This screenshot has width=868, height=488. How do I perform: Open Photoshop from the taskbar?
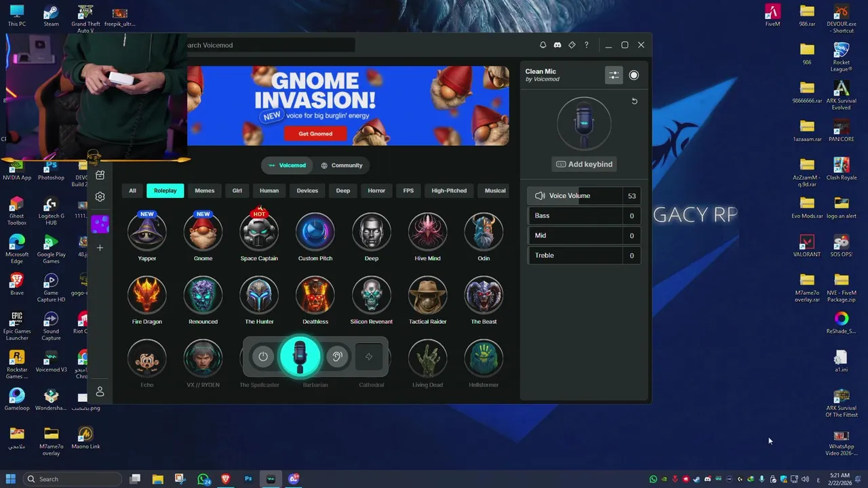point(248,479)
